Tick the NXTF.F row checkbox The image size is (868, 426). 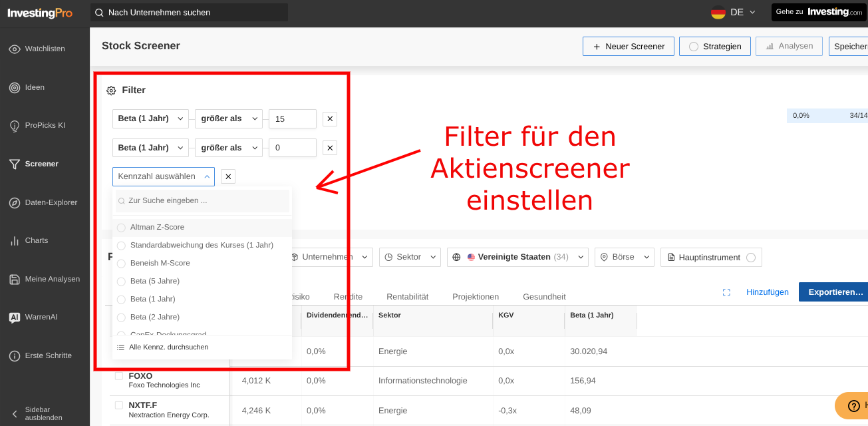click(x=119, y=405)
